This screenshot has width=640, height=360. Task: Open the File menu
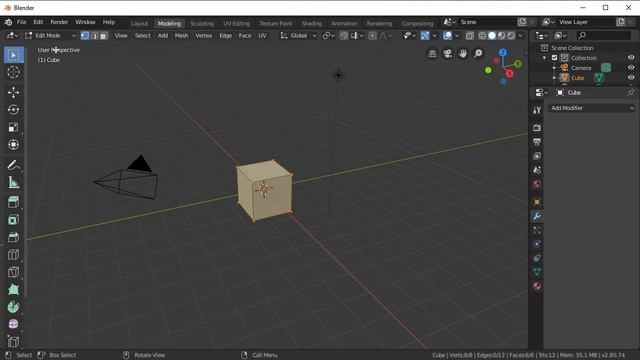click(x=21, y=22)
